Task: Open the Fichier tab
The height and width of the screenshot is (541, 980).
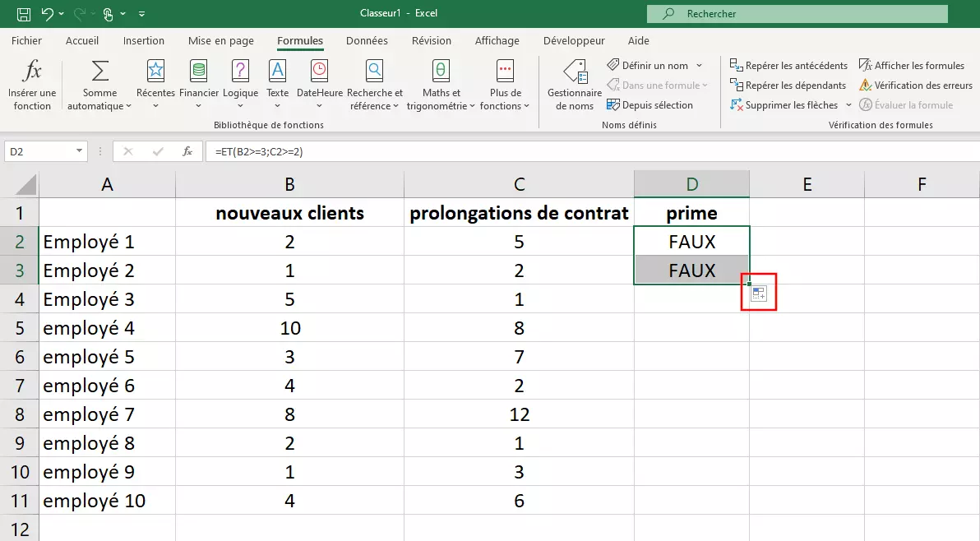Action: (26, 40)
